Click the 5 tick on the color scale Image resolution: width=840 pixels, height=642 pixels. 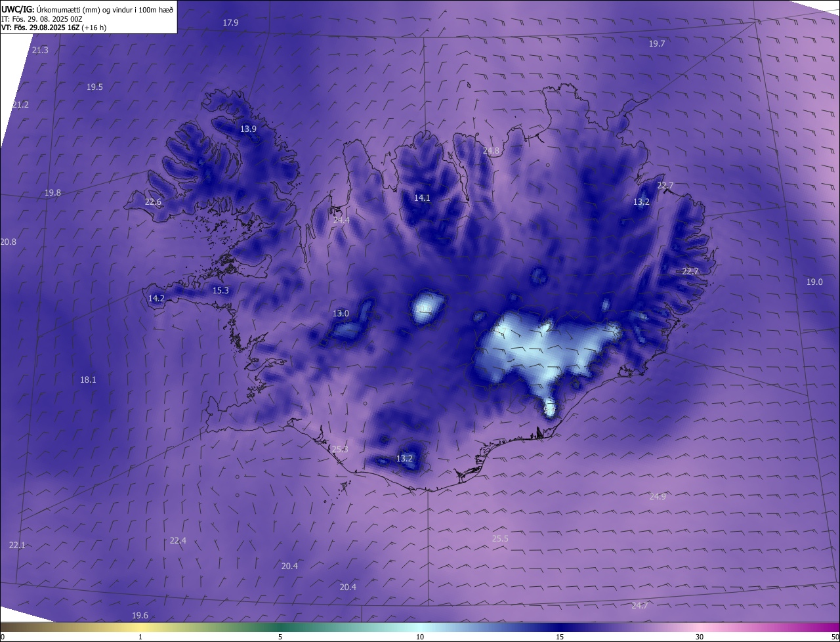[x=280, y=637]
